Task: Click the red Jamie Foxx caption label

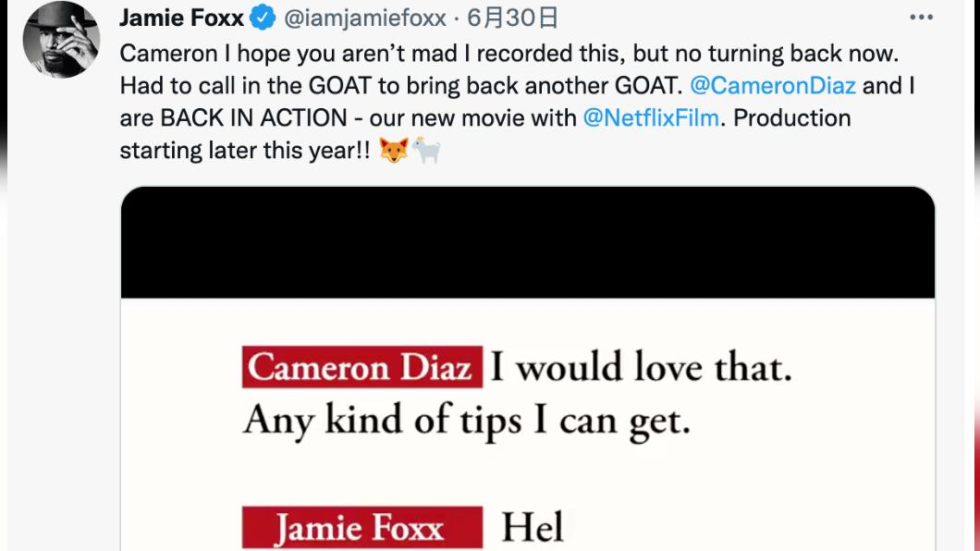Action: [362, 527]
